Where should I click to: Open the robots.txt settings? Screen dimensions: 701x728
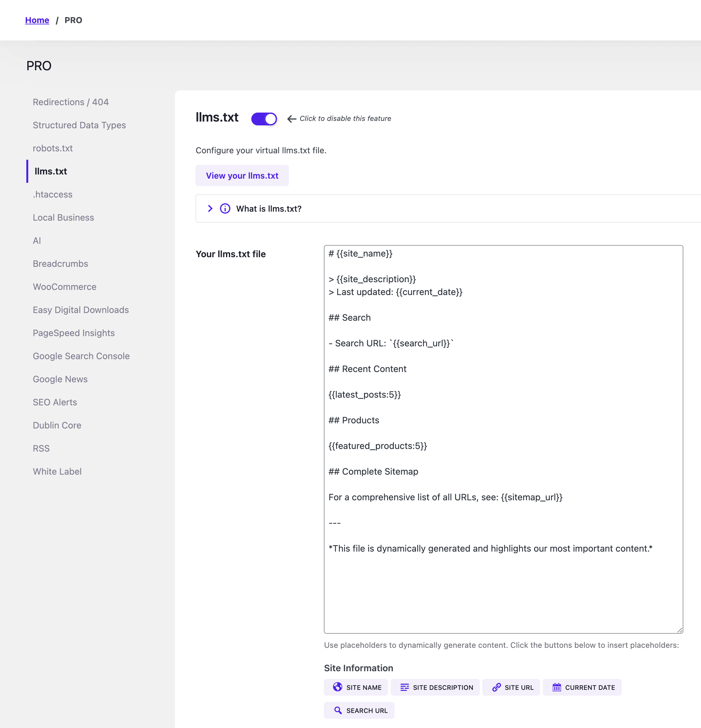pos(53,148)
